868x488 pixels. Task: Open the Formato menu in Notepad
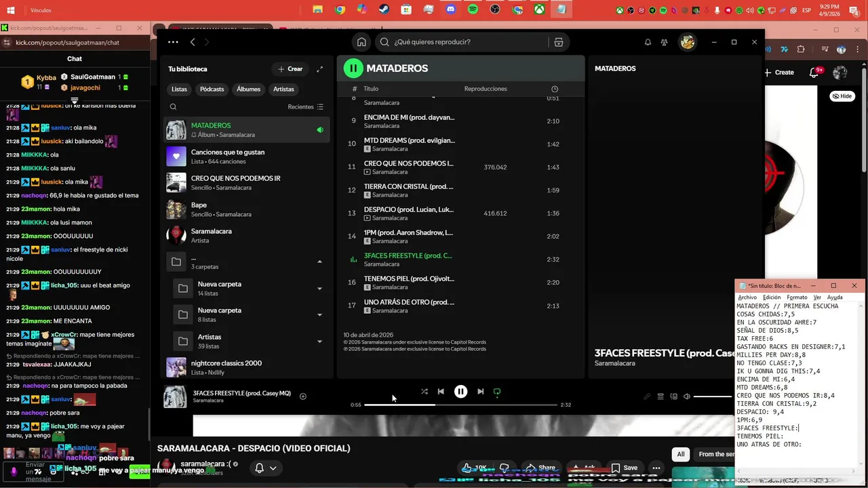click(x=797, y=298)
